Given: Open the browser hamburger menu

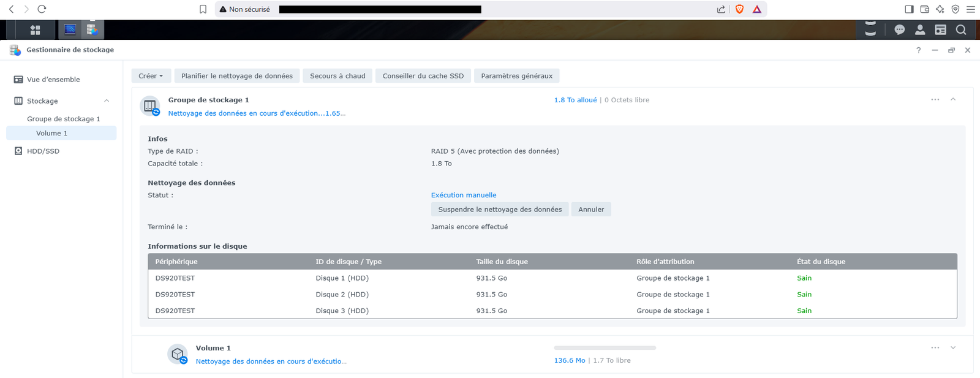Looking at the screenshot, I should 971,9.
